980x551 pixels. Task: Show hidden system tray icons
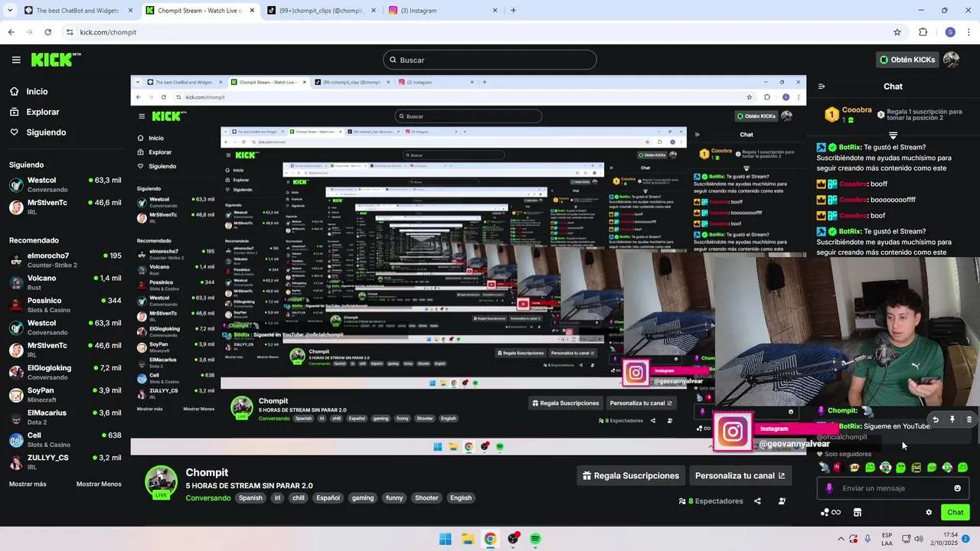coord(841,539)
